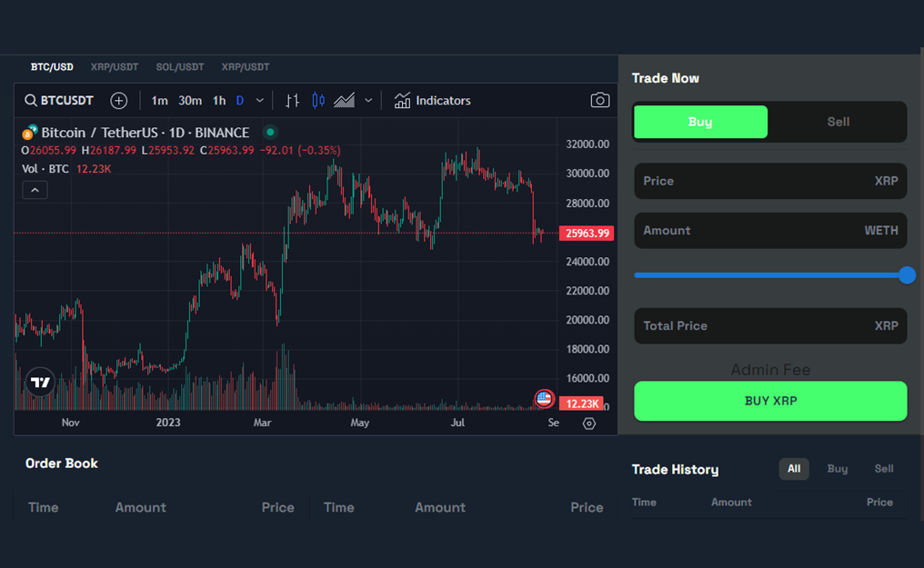Expand the chart style dropdown arrow

[368, 101]
